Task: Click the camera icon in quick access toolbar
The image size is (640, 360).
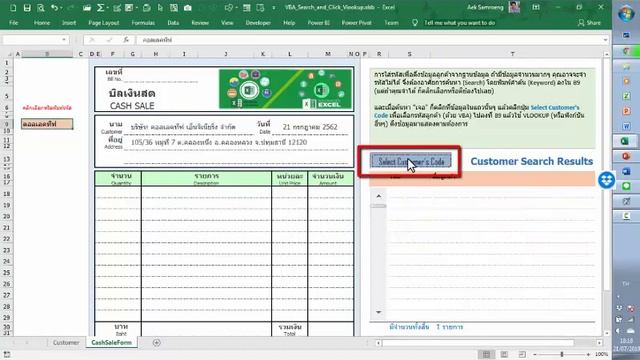Action: [x=187, y=7]
